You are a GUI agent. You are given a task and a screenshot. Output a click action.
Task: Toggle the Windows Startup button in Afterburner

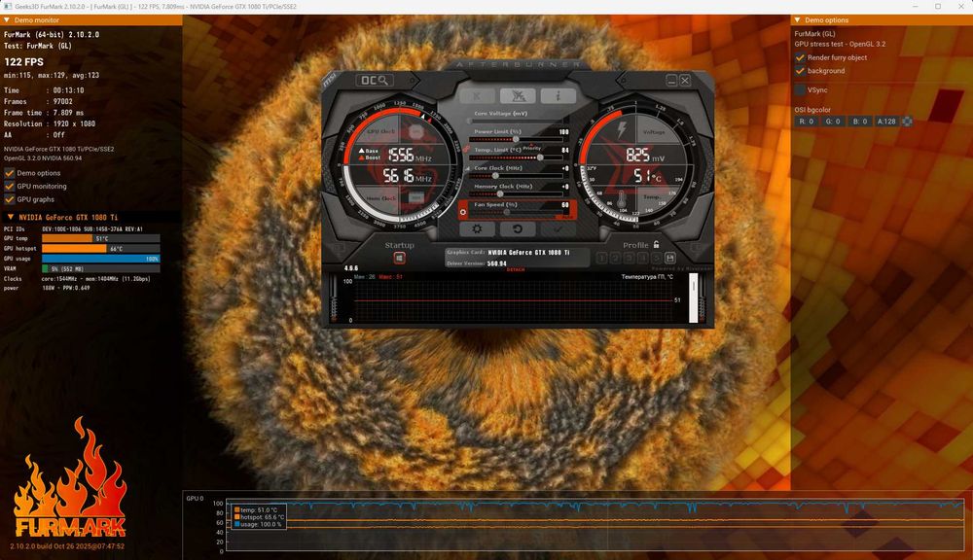400,258
